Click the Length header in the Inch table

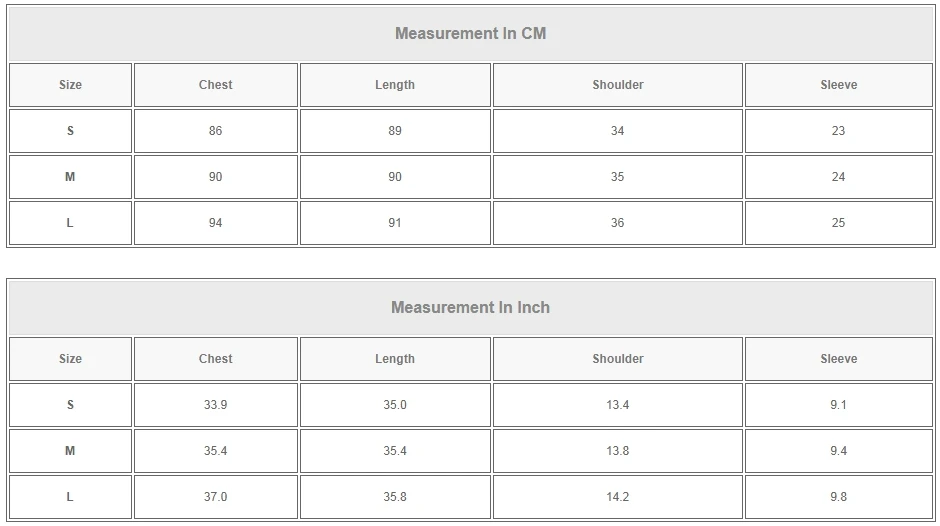click(x=395, y=359)
